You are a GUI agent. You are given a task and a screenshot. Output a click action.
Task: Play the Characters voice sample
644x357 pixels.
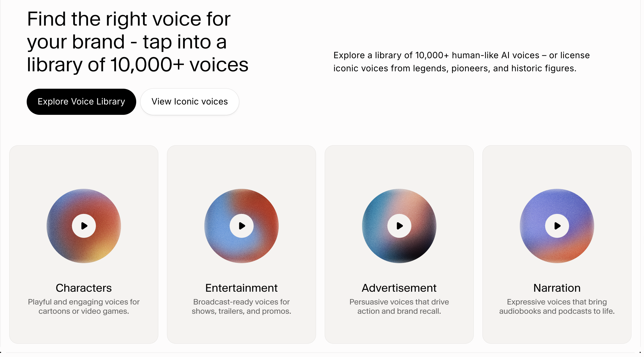pyautogui.click(x=84, y=226)
